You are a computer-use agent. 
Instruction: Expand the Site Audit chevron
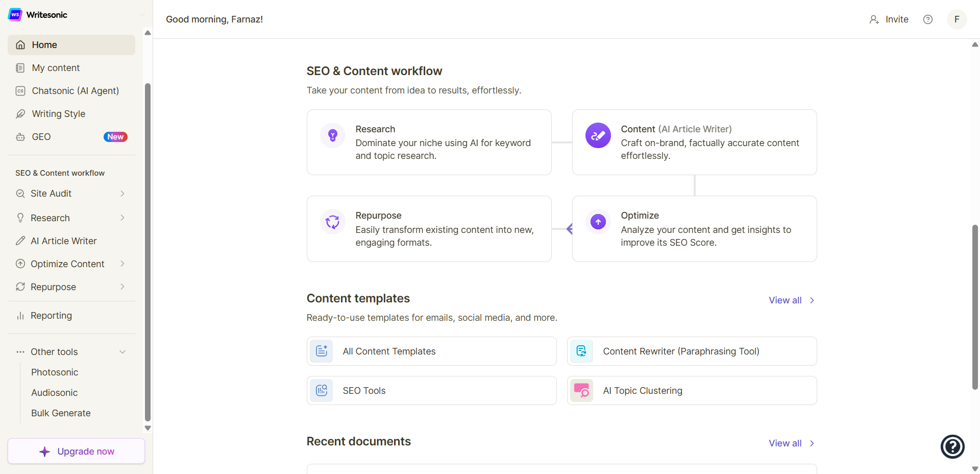122,194
